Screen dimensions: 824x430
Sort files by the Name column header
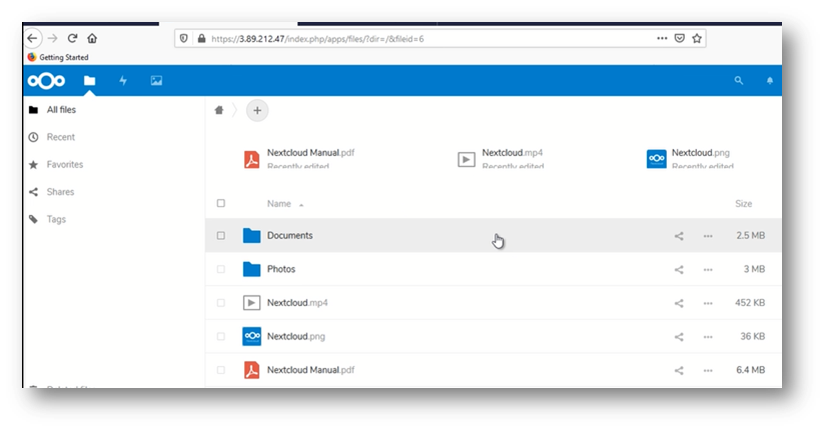279,203
